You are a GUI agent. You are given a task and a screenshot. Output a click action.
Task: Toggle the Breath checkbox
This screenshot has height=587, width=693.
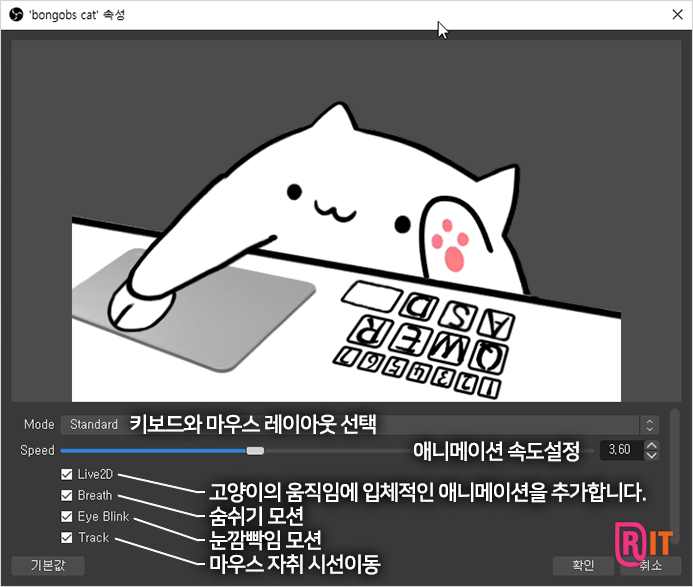coord(66,496)
